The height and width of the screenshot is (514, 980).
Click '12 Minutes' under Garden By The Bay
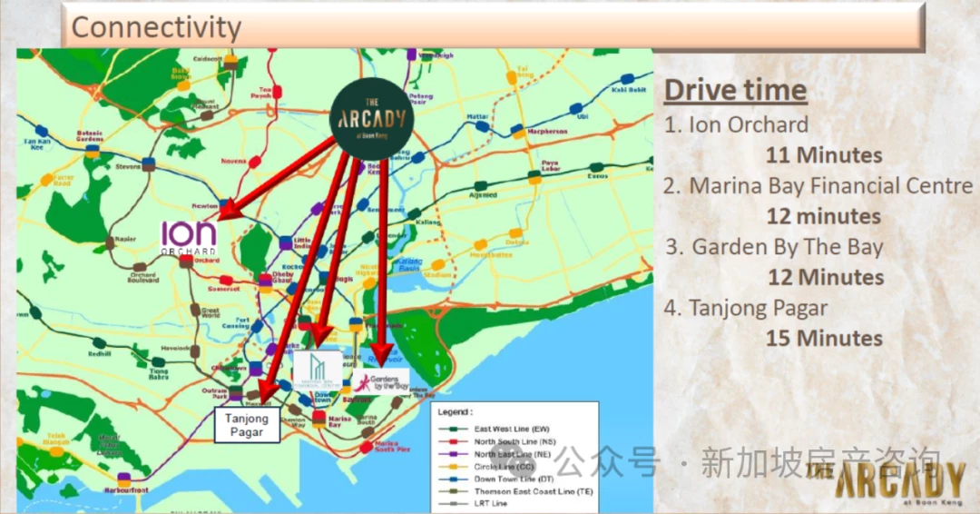point(826,277)
